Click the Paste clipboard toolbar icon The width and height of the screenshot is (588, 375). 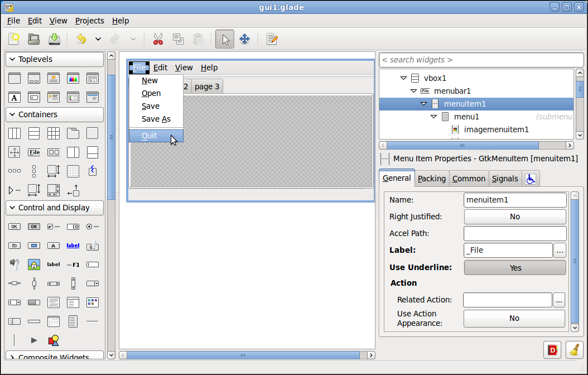pyautogui.click(x=199, y=39)
